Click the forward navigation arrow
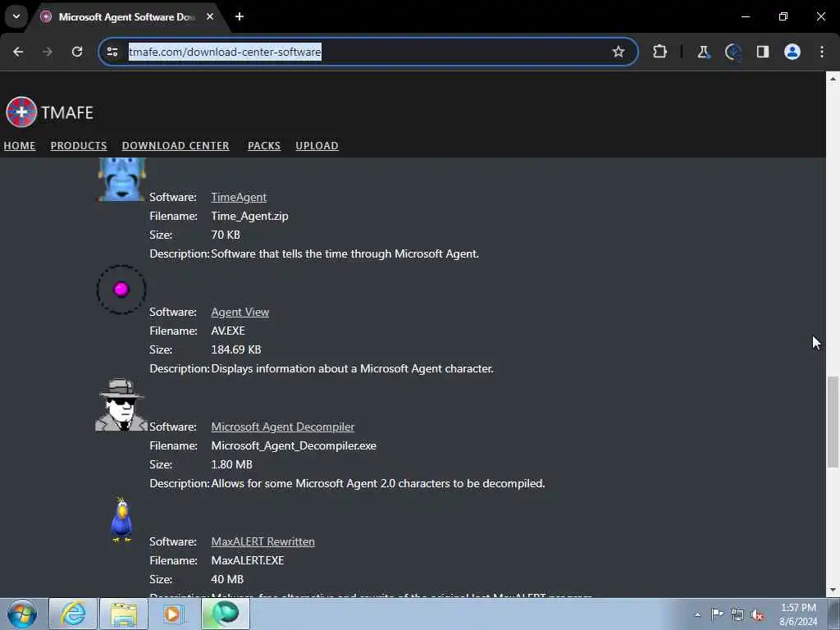 [x=48, y=52]
